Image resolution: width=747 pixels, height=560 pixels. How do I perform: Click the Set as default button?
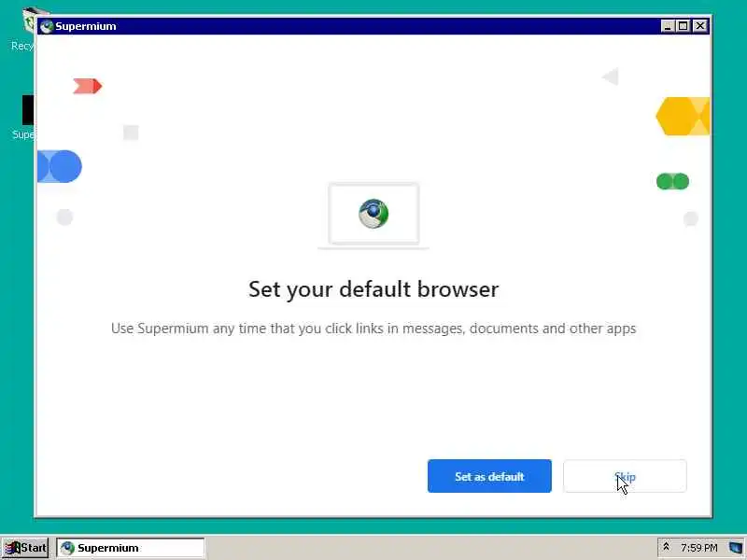tap(489, 476)
